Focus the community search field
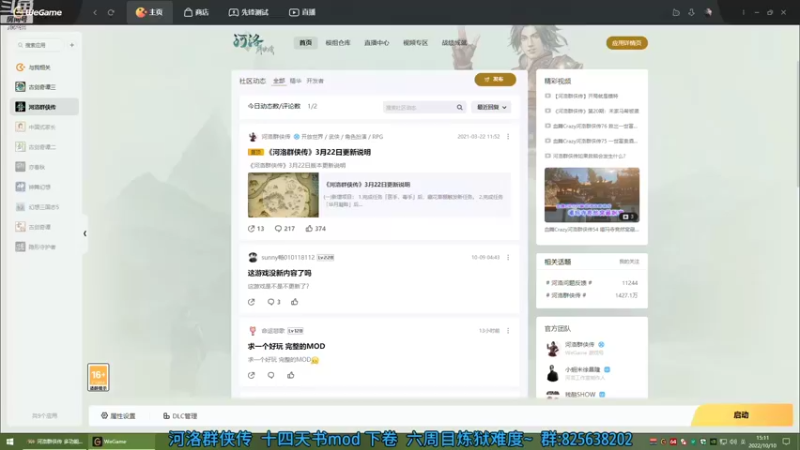This screenshot has width=800, height=450. [419, 107]
